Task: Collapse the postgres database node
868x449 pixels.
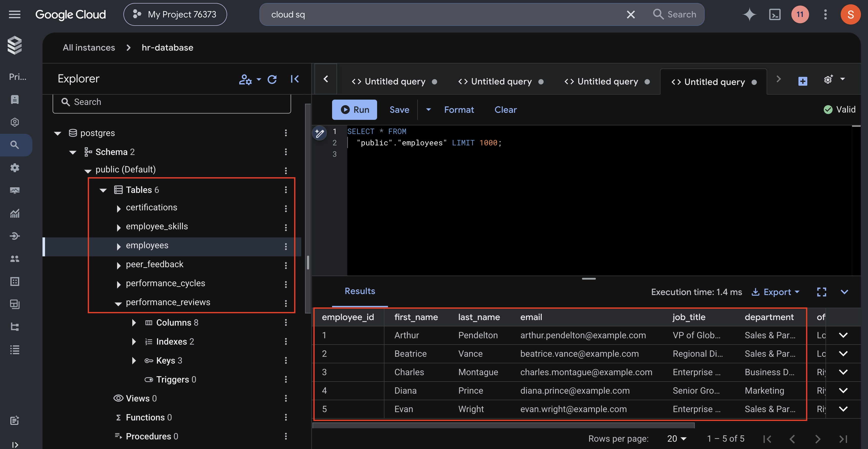Action: pyautogui.click(x=58, y=134)
